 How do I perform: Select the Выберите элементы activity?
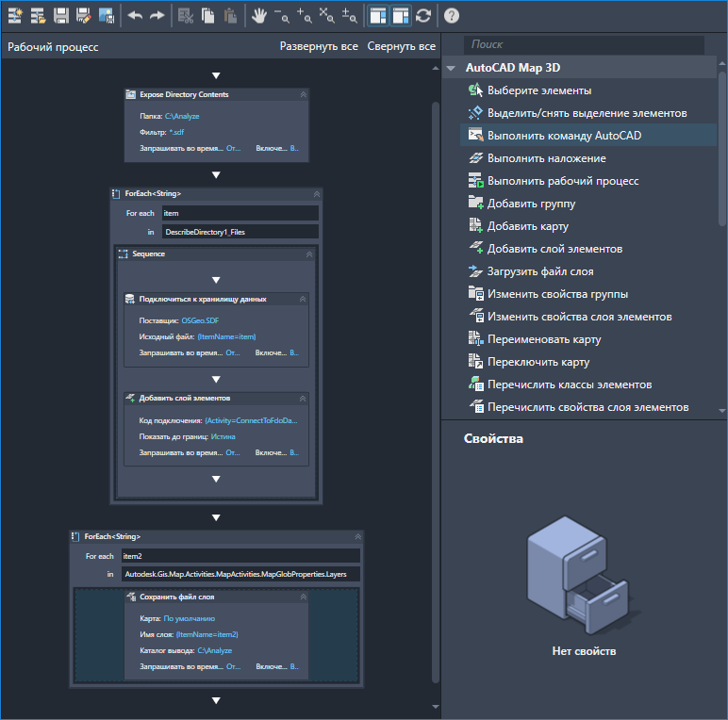pyautogui.click(x=539, y=90)
